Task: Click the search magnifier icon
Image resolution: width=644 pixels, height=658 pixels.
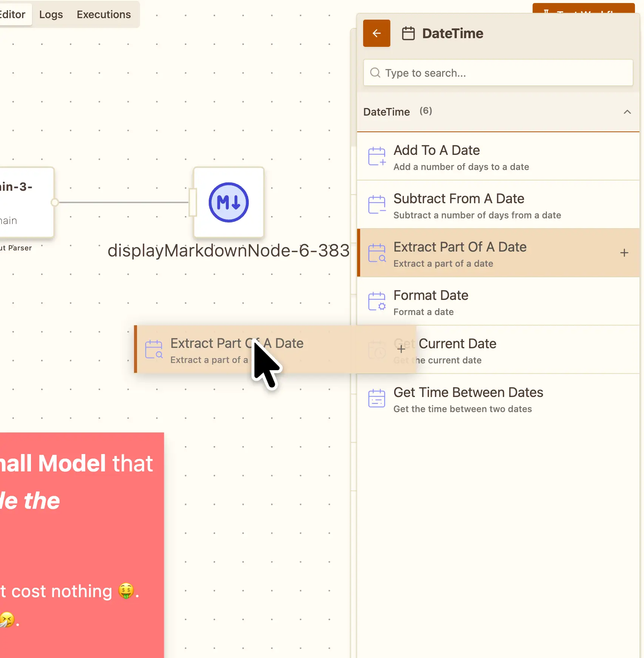Action: click(x=375, y=73)
